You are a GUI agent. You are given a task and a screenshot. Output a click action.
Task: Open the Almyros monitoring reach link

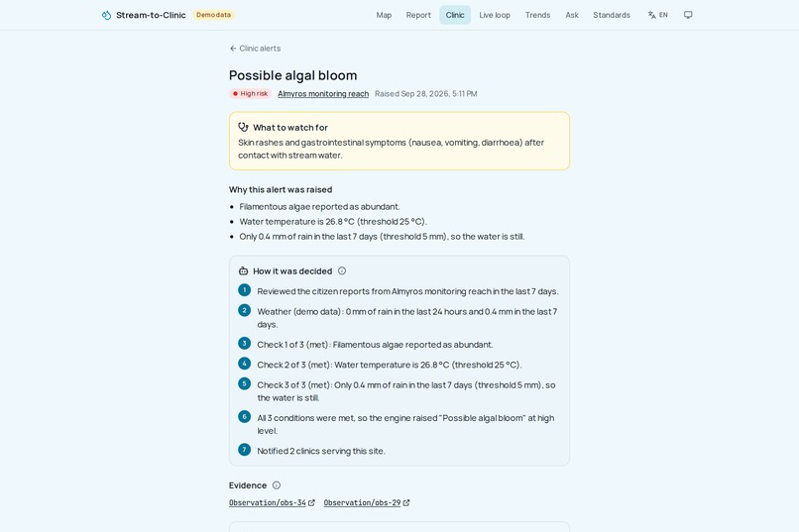(x=323, y=94)
